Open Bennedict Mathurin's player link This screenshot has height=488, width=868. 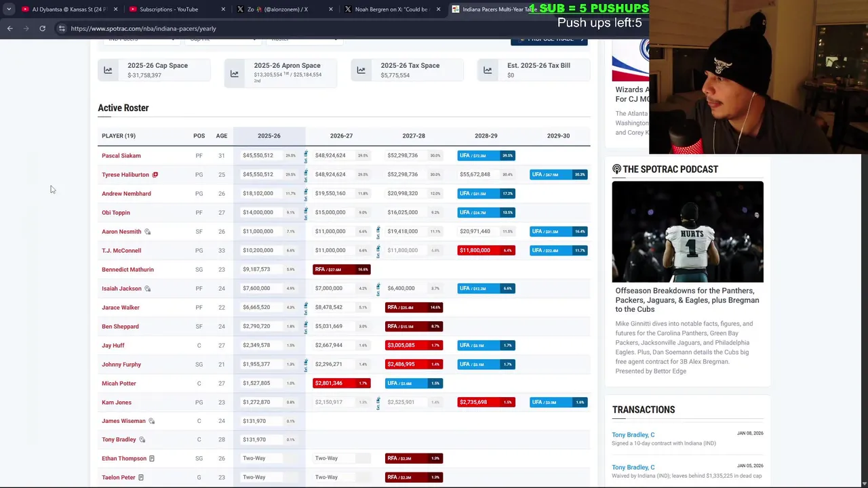point(127,270)
